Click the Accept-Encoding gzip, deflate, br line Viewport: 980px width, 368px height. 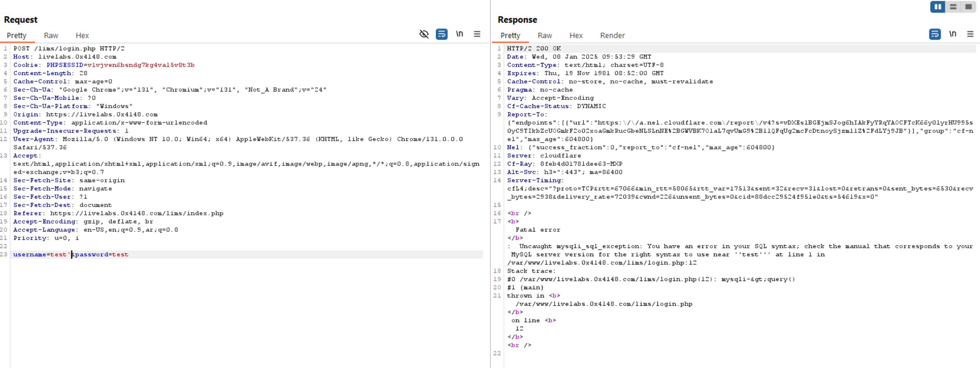pos(83,222)
